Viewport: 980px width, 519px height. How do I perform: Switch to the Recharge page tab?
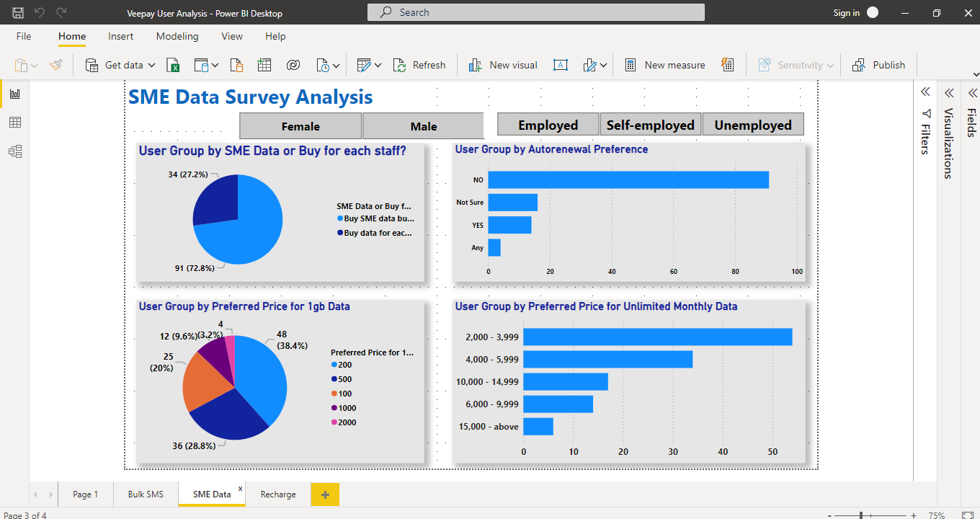[x=278, y=494]
